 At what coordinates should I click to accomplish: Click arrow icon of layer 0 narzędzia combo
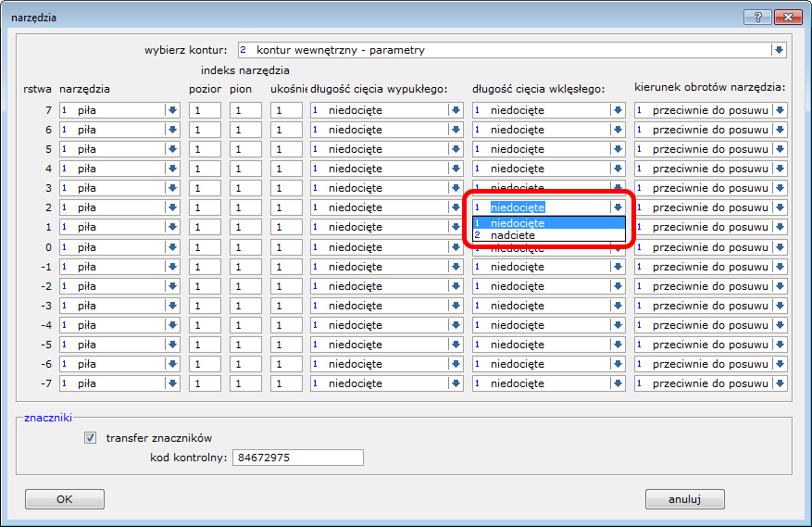pyautogui.click(x=172, y=247)
